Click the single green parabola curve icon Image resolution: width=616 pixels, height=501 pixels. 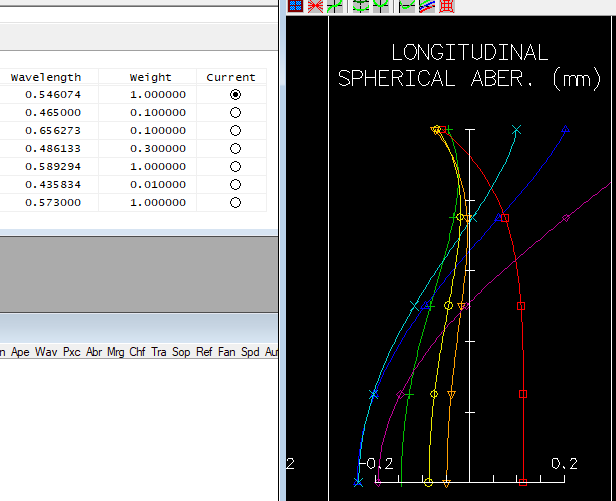[x=381, y=6]
